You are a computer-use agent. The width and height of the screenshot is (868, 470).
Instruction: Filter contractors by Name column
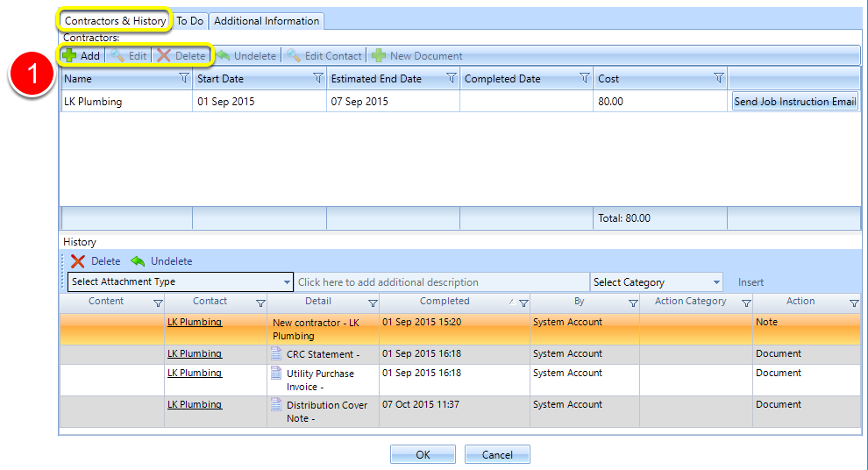[184, 78]
